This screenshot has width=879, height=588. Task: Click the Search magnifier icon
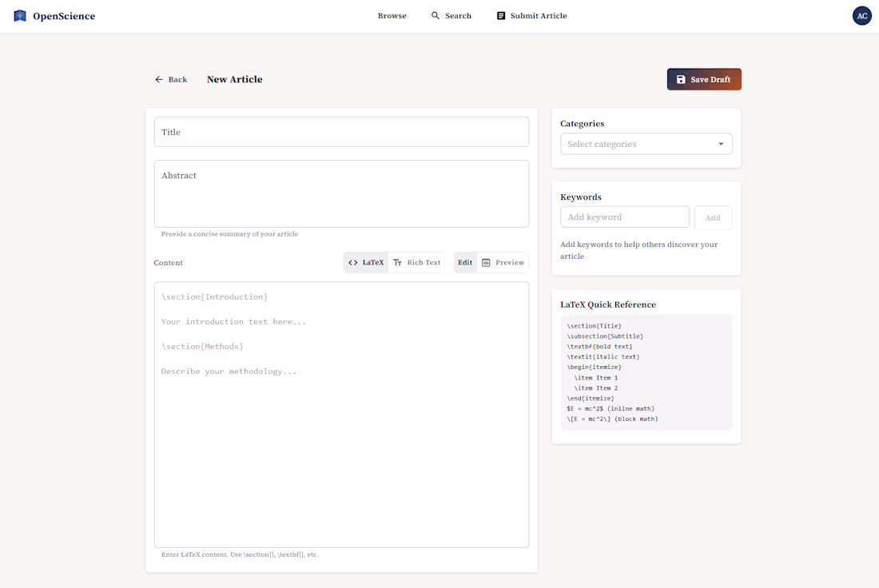tap(435, 16)
